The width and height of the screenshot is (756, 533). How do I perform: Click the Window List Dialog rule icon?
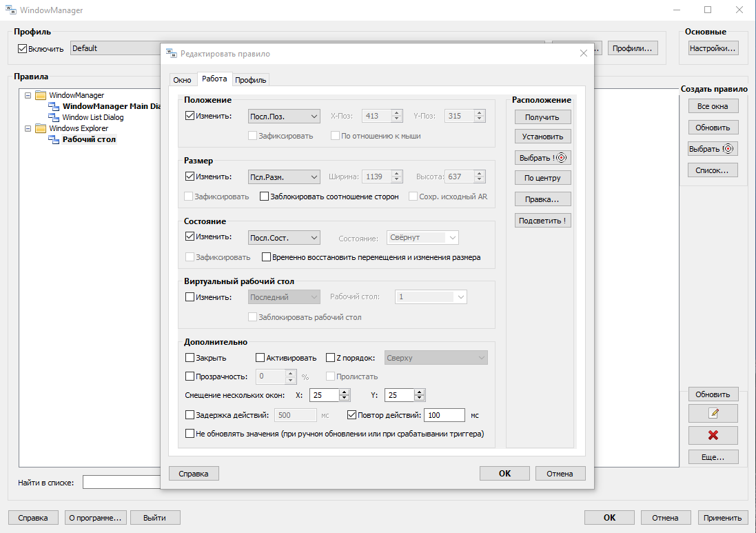pos(54,117)
